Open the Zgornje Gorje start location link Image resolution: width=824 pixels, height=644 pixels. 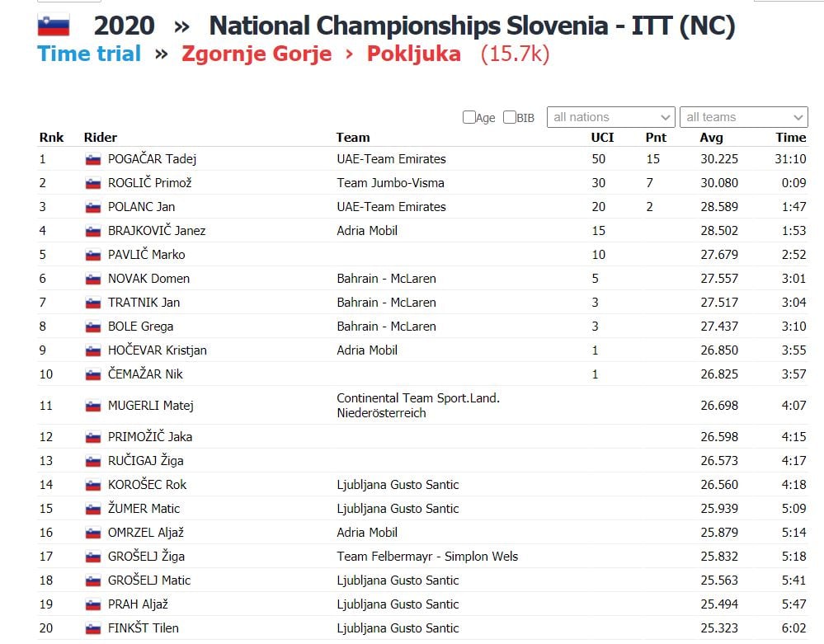(x=257, y=54)
